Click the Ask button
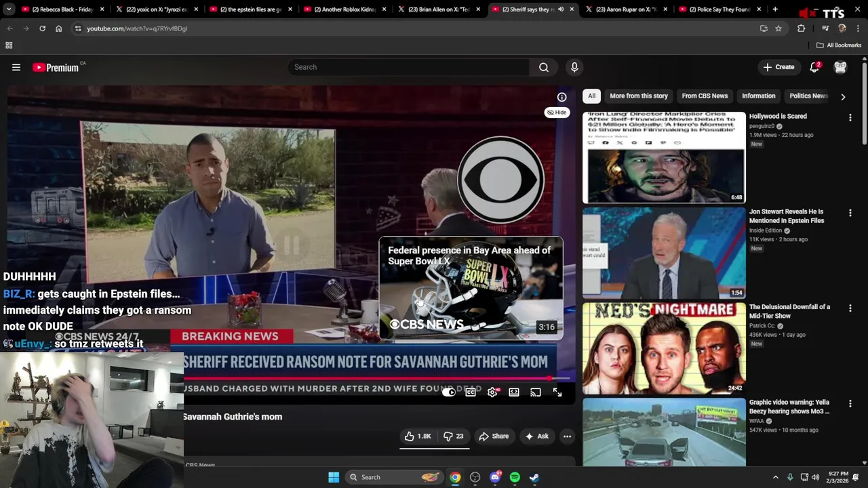This screenshot has width=868, height=488. (x=536, y=436)
